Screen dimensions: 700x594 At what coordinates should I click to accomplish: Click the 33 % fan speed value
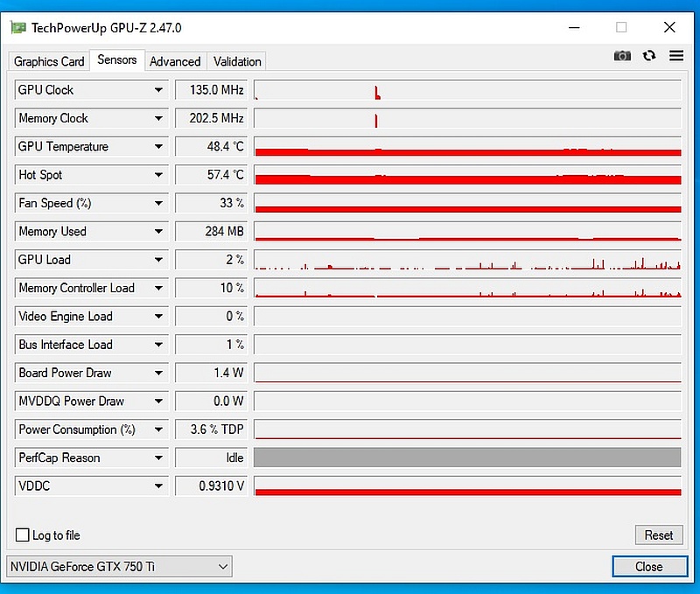pos(211,203)
